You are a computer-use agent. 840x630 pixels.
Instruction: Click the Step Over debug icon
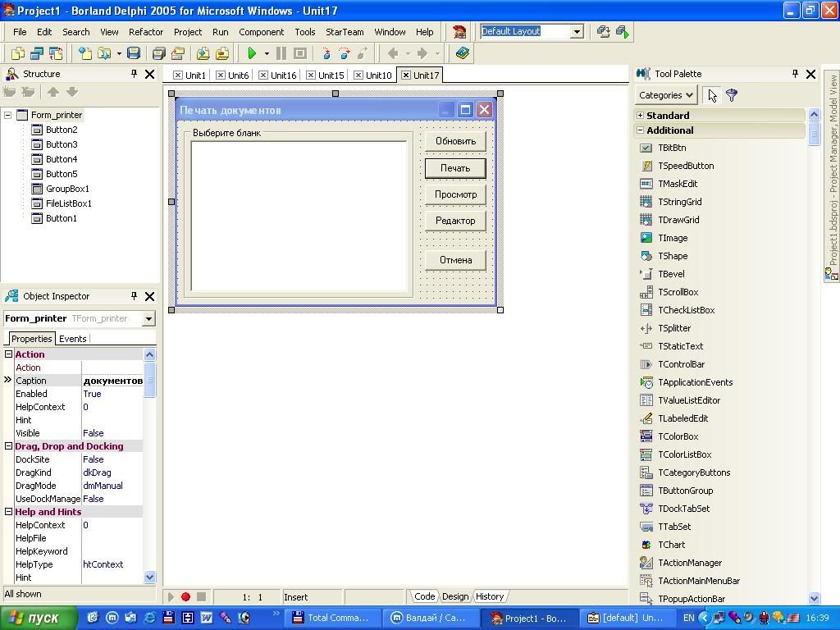click(345, 53)
